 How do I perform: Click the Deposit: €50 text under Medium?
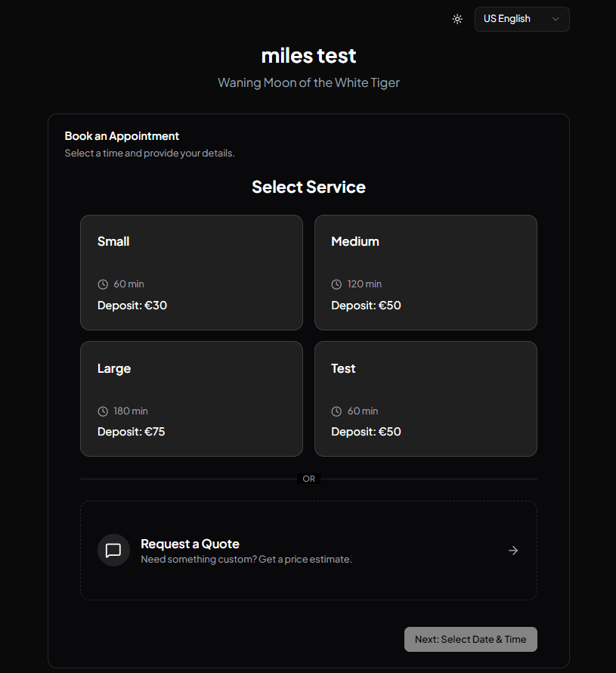tap(366, 305)
